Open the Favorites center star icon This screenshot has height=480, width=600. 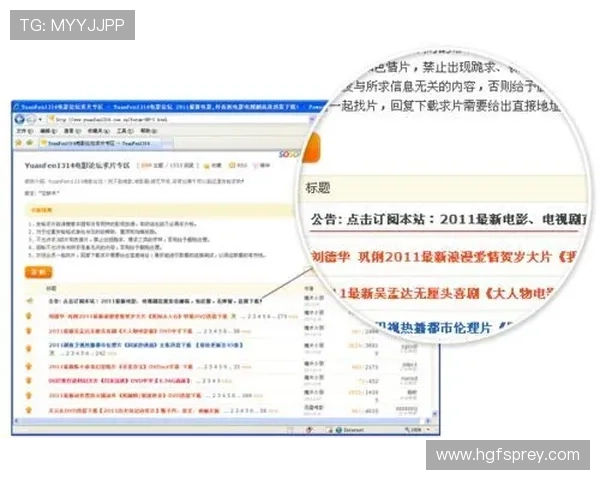(x=18, y=143)
